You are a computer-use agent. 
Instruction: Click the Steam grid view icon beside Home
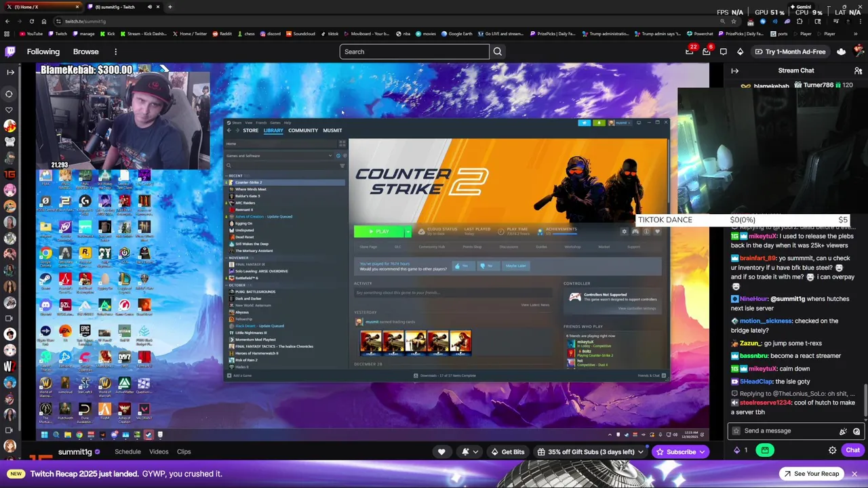[x=341, y=144]
